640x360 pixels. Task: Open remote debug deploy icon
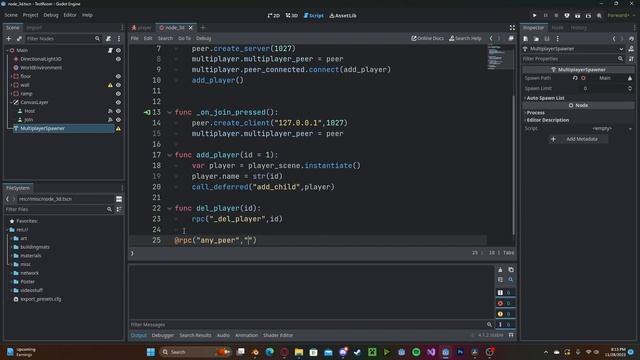pos(567,16)
